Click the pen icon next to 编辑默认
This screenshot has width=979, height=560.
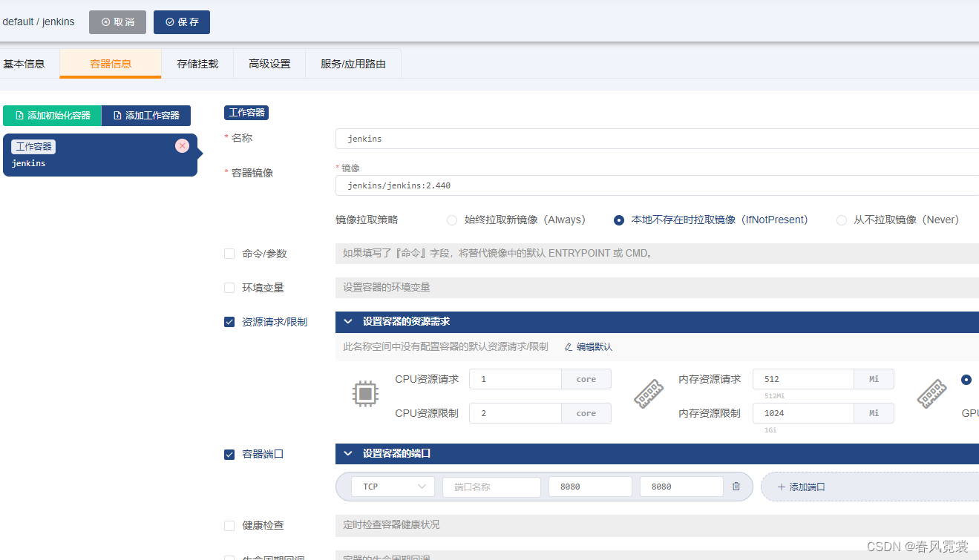(x=566, y=346)
